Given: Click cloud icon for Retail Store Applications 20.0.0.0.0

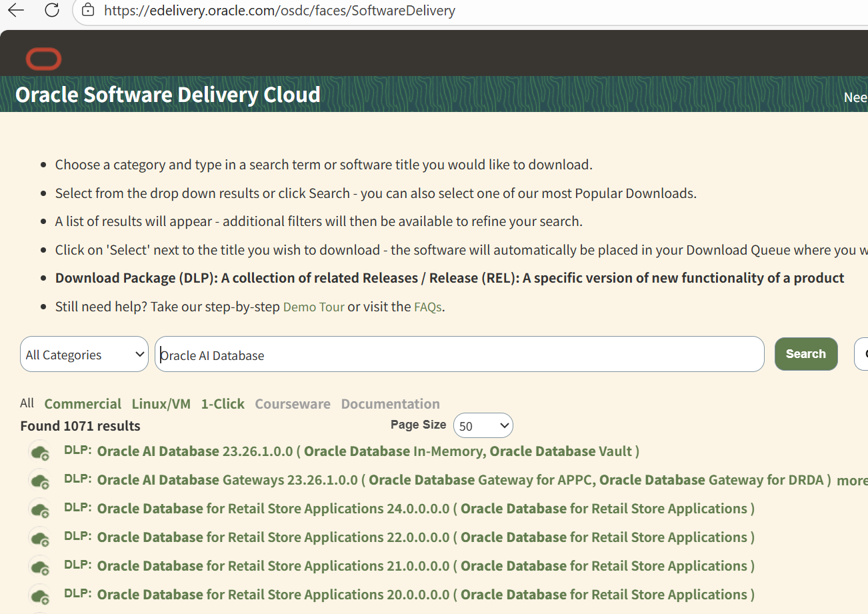Looking at the screenshot, I should pos(40,595).
